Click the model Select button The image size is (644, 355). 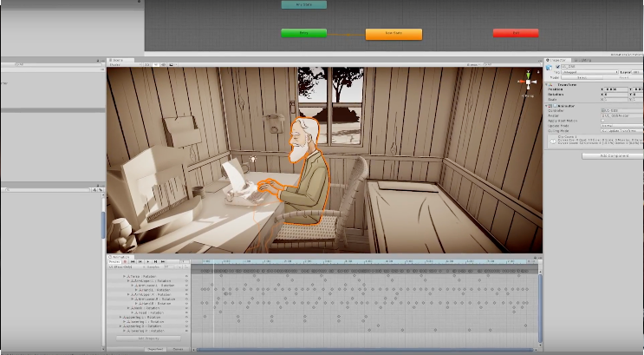point(582,77)
